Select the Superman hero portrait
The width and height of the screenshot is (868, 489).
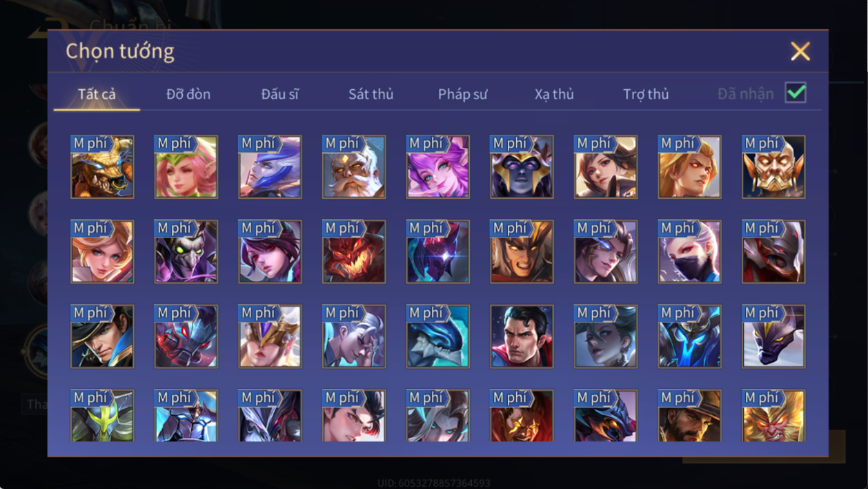pos(522,336)
